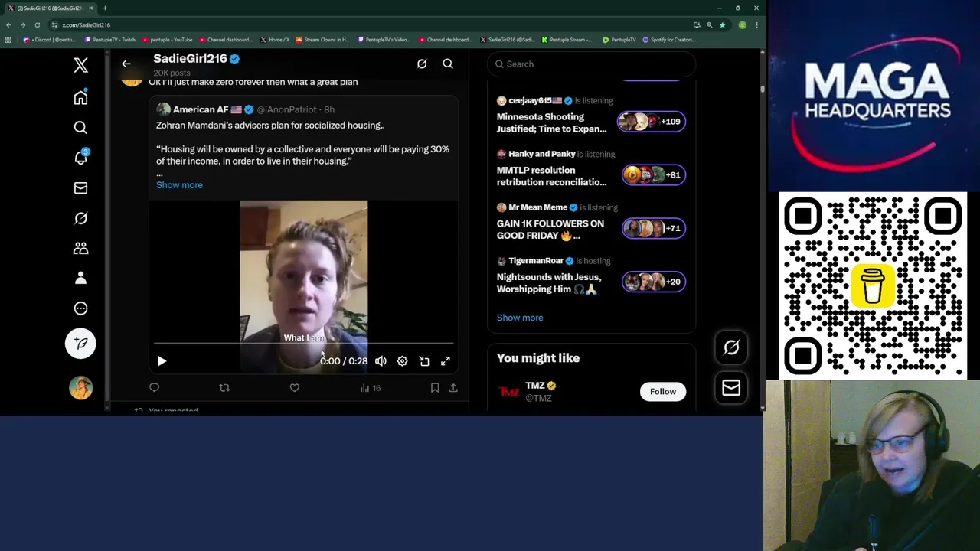The width and height of the screenshot is (980, 551).
Task: Click the X logo in the sidebar
Action: click(80, 65)
